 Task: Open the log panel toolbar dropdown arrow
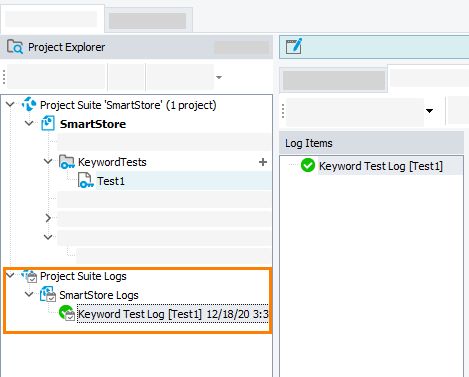[x=429, y=111]
